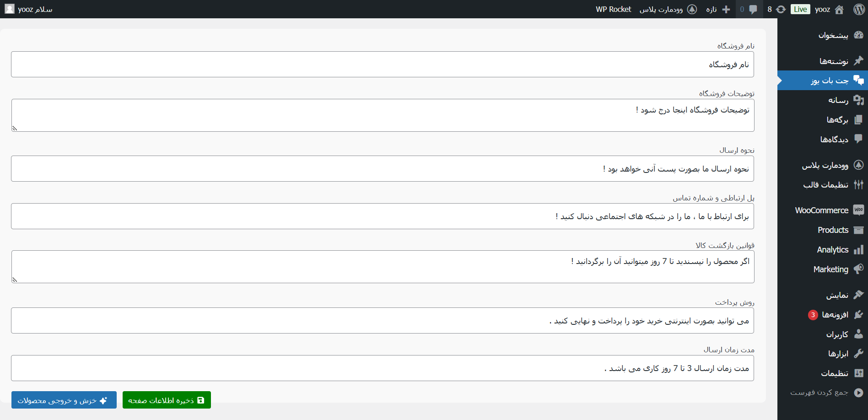The image size is (868, 420).
Task: Click the ذخیره اطلاعات صفحه green button
Action: click(167, 400)
